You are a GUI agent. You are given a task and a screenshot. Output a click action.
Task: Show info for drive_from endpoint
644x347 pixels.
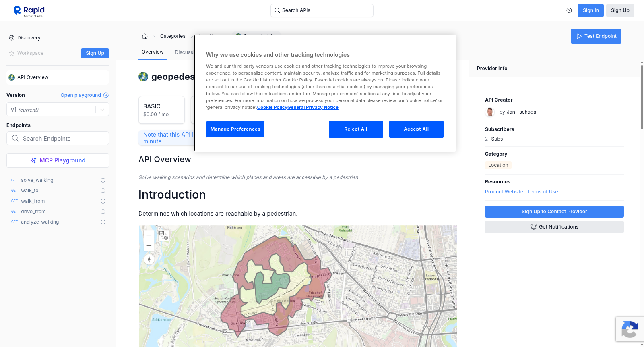pyautogui.click(x=103, y=212)
